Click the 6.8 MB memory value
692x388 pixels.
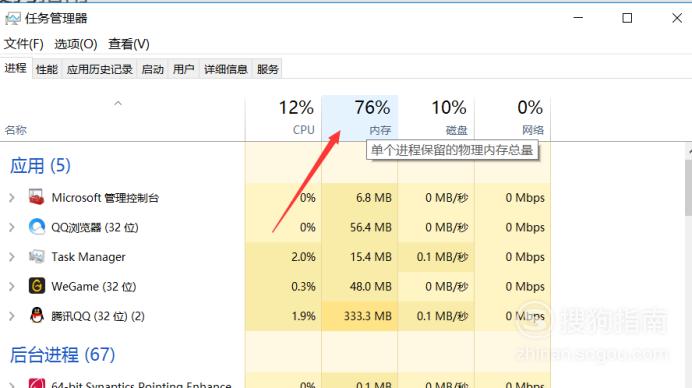pyautogui.click(x=374, y=198)
